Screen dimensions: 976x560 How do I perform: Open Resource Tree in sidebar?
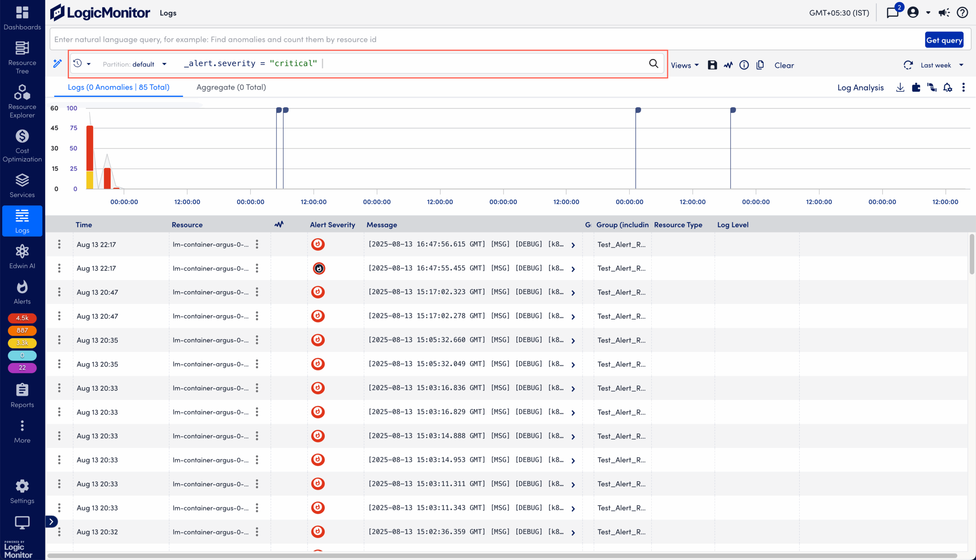point(22,58)
